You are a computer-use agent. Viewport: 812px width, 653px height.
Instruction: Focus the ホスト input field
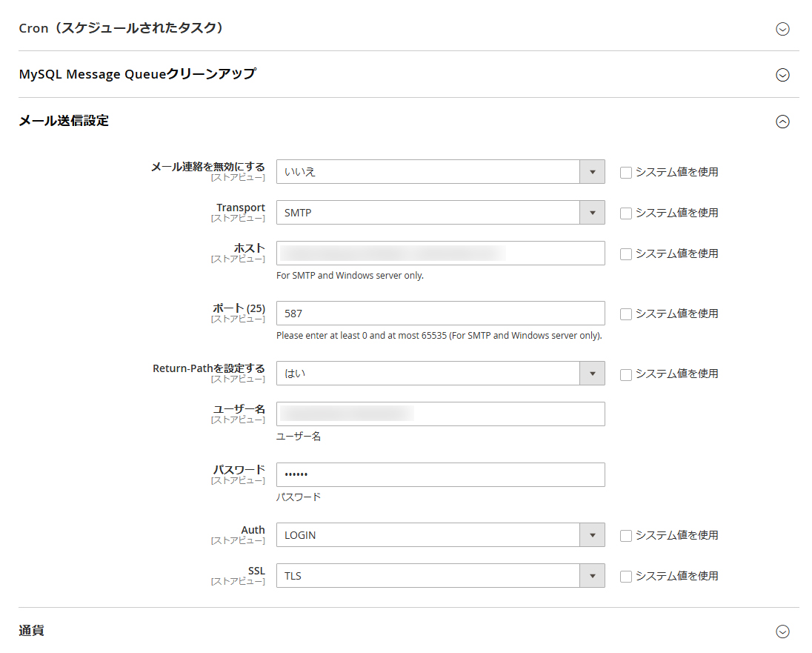[x=440, y=253]
